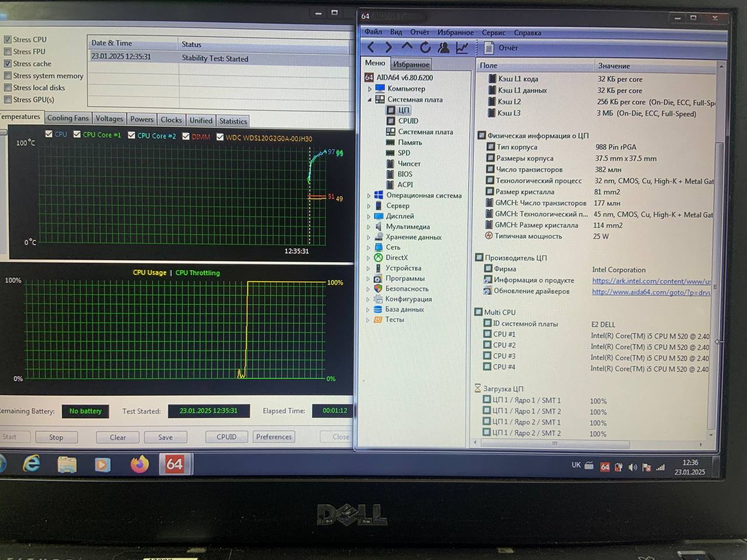This screenshot has width=747, height=560.
Task: Expand the Мультимедиа tree node
Action: click(368, 227)
